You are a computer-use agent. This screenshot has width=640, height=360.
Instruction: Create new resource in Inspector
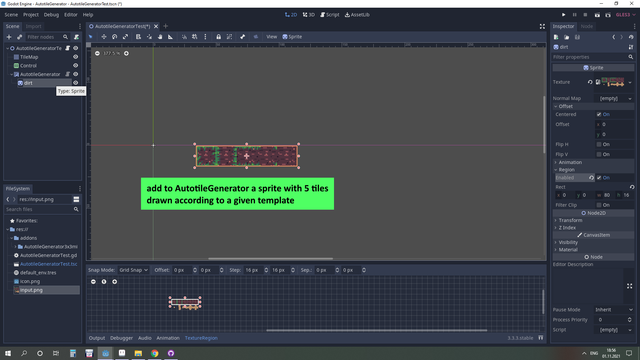[x=556, y=37]
